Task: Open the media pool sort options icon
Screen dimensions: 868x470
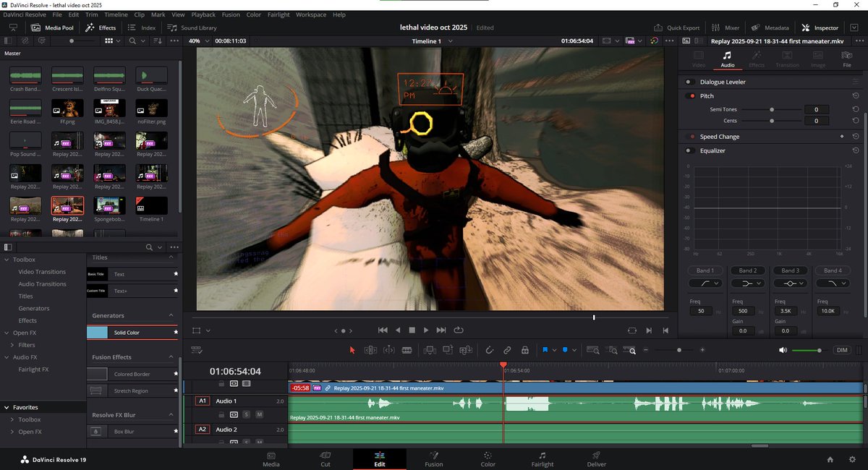Action: coord(159,41)
